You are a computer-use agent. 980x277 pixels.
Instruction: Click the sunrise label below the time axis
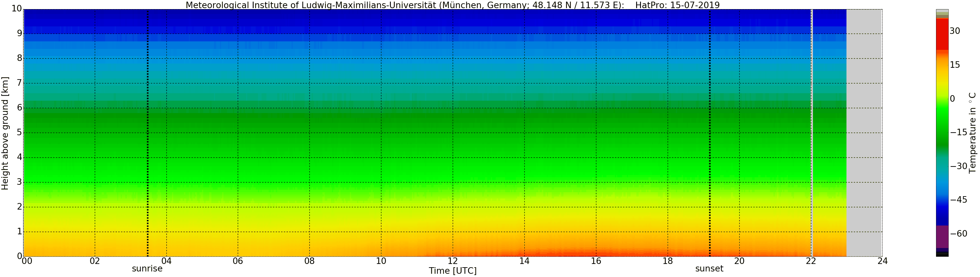click(147, 269)
